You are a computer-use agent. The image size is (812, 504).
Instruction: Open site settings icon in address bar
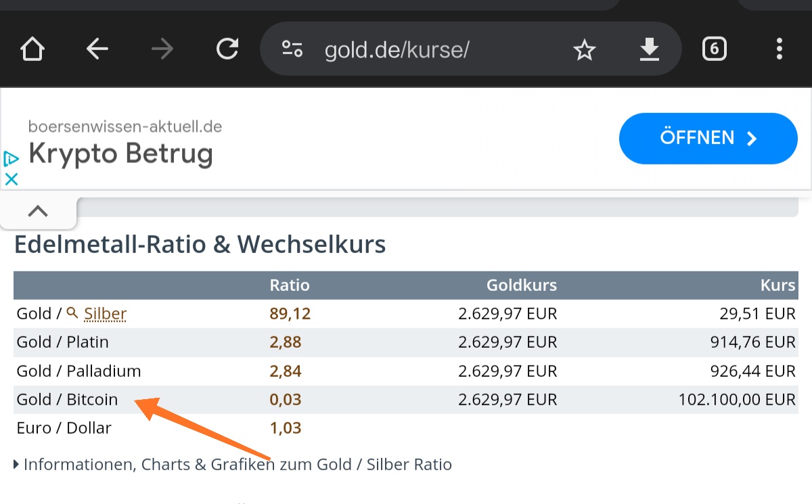coord(292,49)
